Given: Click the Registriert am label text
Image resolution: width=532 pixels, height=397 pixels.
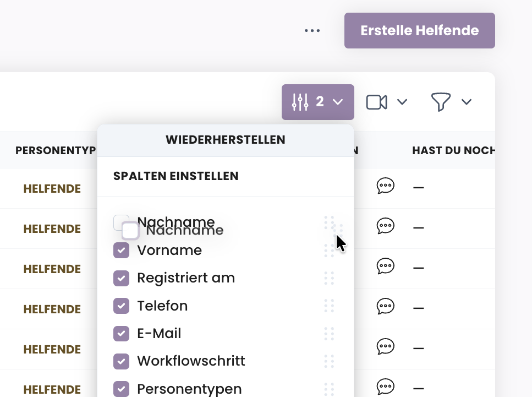Looking at the screenshot, I should [186, 278].
